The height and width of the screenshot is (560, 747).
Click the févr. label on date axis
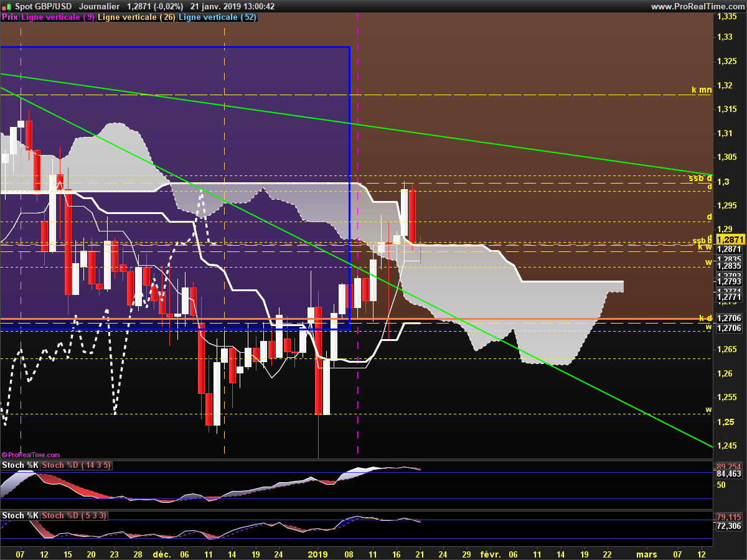490,554
